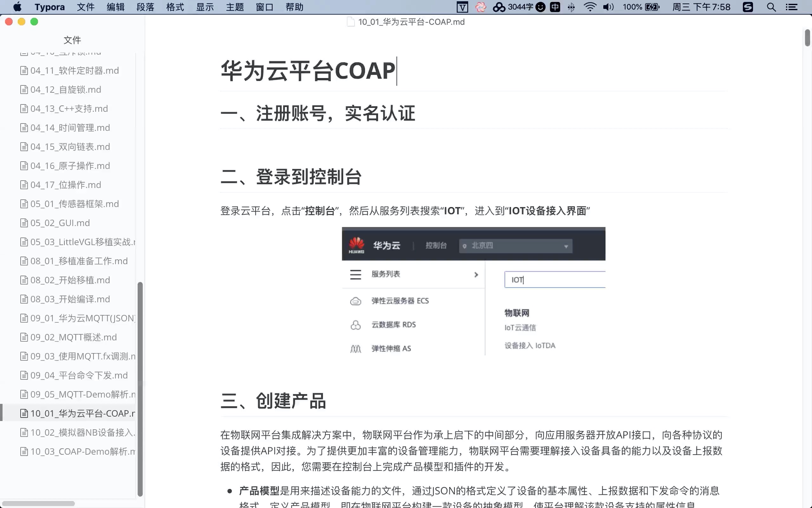Click the document icon beside title 10_01_华为云平台-COAP.md
The height and width of the screenshot is (508, 812).
(350, 22)
